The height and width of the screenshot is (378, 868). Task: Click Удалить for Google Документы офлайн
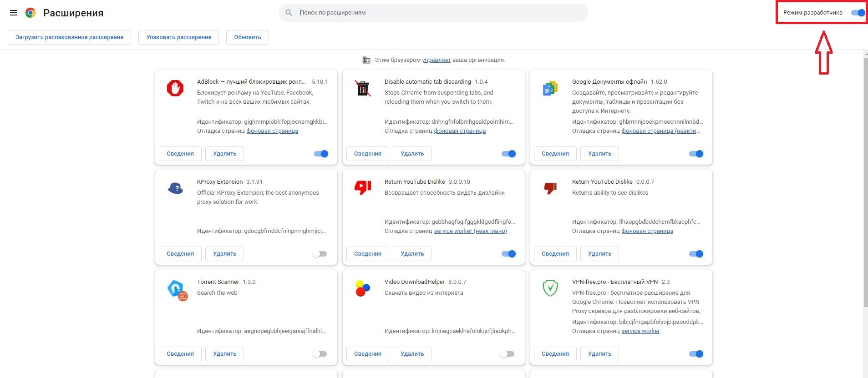point(600,154)
